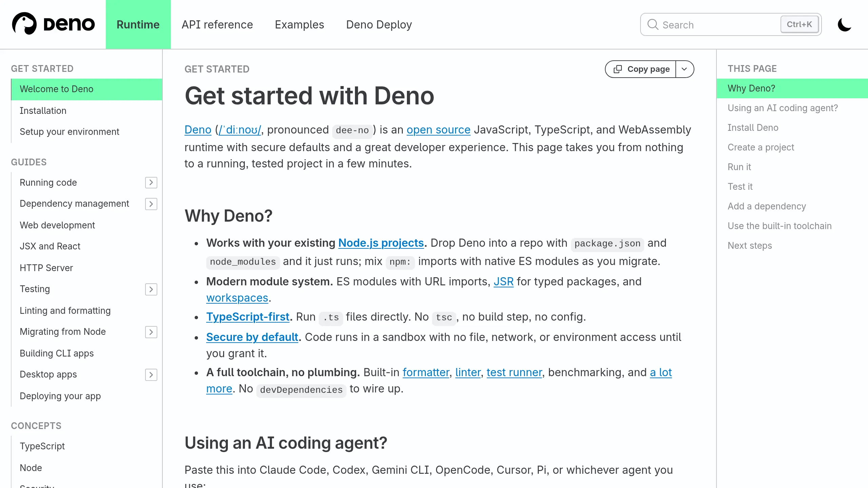The height and width of the screenshot is (488, 868).
Task: Click the Search input field
Action: click(731, 24)
